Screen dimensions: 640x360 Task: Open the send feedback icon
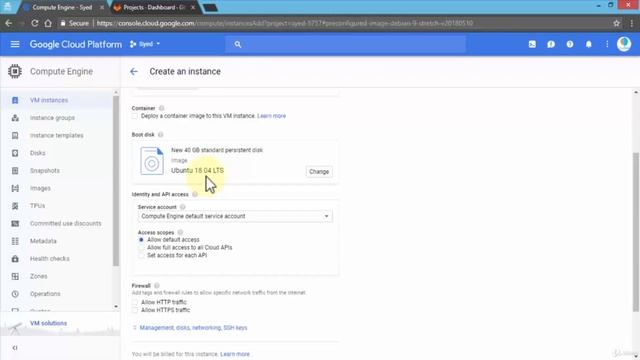pos(551,44)
